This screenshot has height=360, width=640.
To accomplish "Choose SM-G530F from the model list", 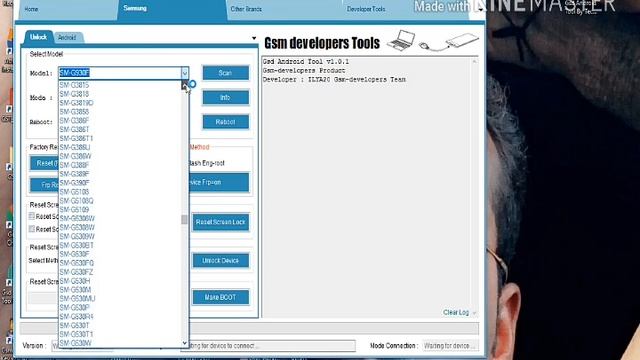I will tap(120, 254).
